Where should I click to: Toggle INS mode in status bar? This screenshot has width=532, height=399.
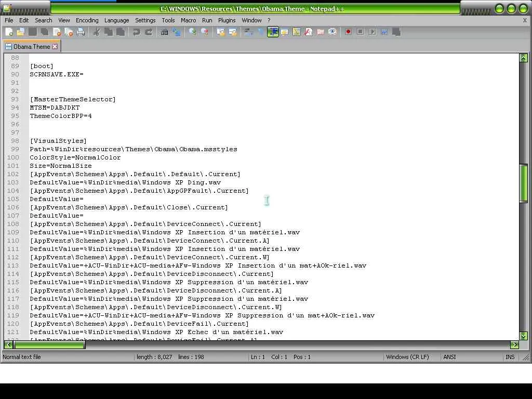coord(510,357)
